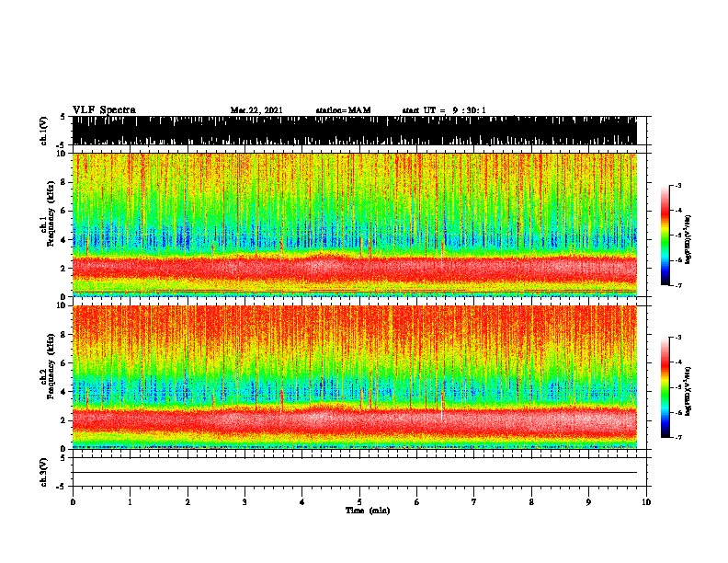
Task: Click the "VLF Spectra" title text
Action: [x=104, y=110]
